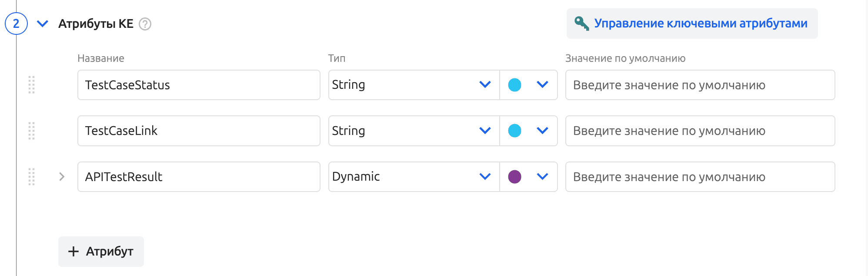Click the TestCaseLink name field

pos(198,131)
